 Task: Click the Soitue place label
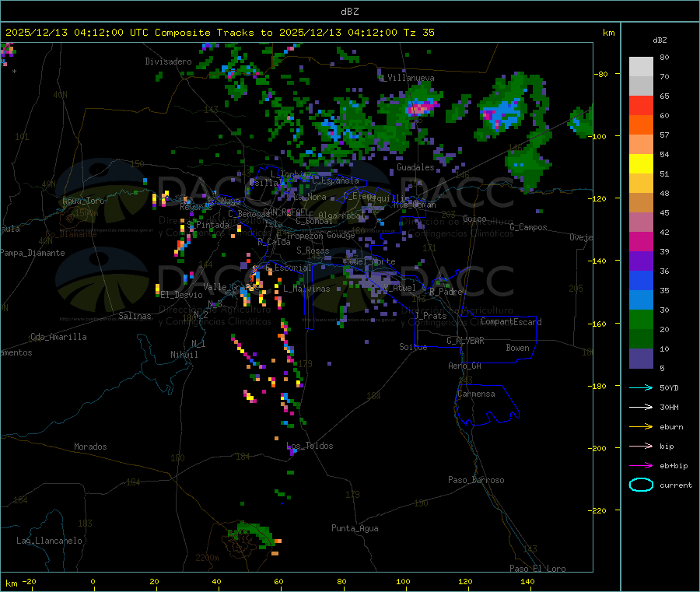413,347
